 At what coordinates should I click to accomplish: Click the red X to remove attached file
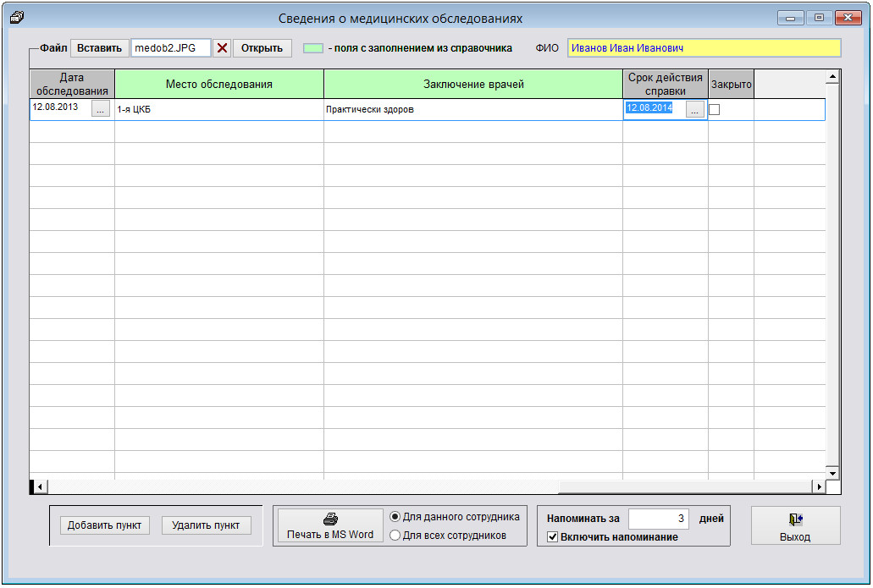pyautogui.click(x=222, y=48)
